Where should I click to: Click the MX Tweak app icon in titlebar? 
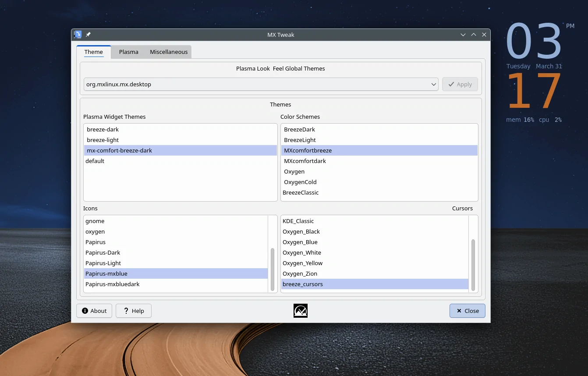(x=78, y=34)
